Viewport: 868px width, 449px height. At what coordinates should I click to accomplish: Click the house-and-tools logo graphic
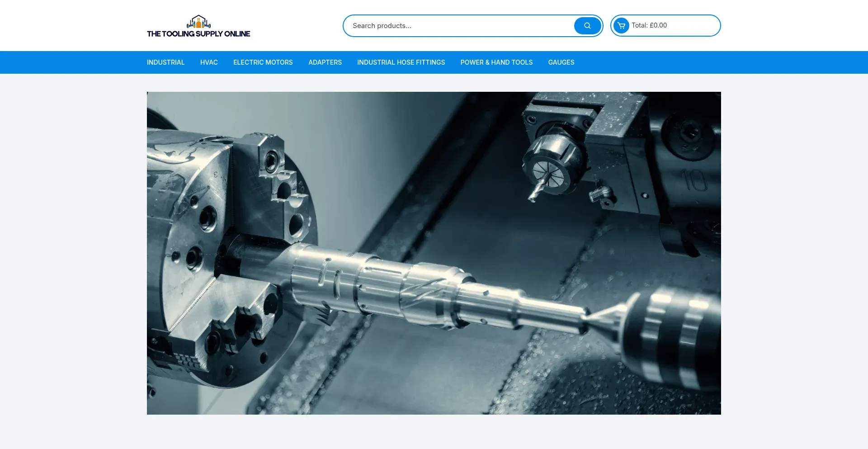point(198,22)
